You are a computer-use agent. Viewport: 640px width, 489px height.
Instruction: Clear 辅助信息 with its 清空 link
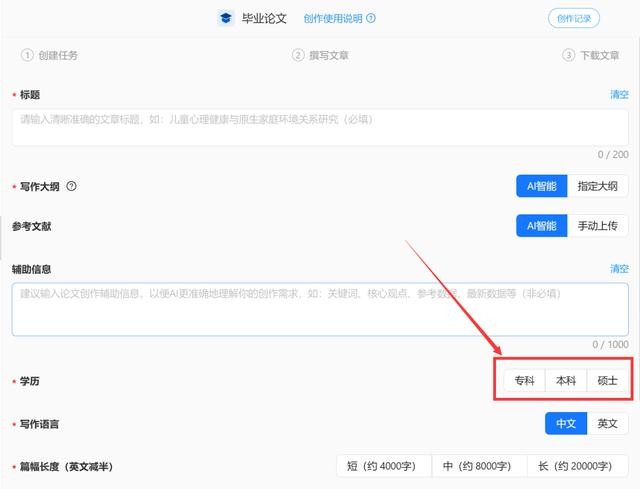[x=619, y=269]
